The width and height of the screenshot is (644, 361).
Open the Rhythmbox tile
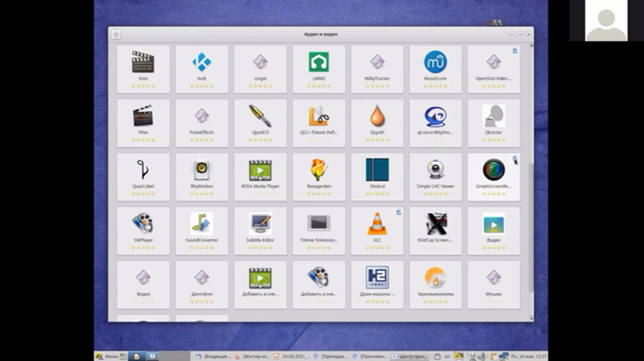click(202, 177)
